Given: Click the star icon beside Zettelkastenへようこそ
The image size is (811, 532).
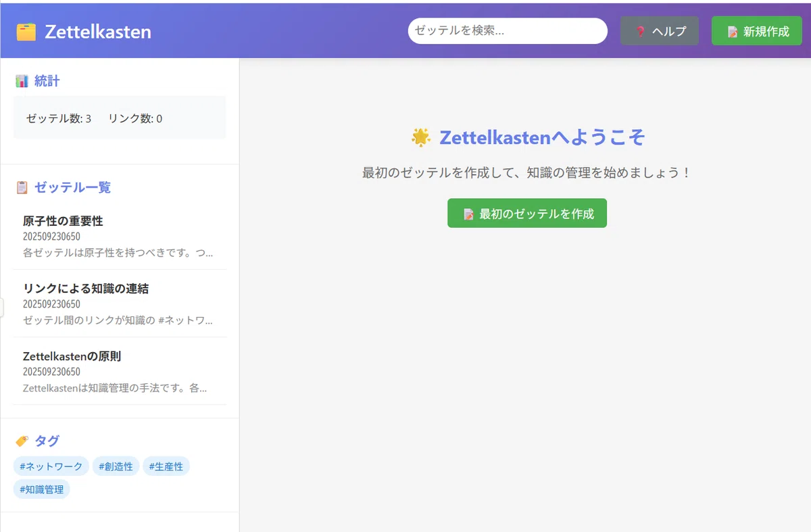Looking at the screenshot, I should click(x=421, y=137).
